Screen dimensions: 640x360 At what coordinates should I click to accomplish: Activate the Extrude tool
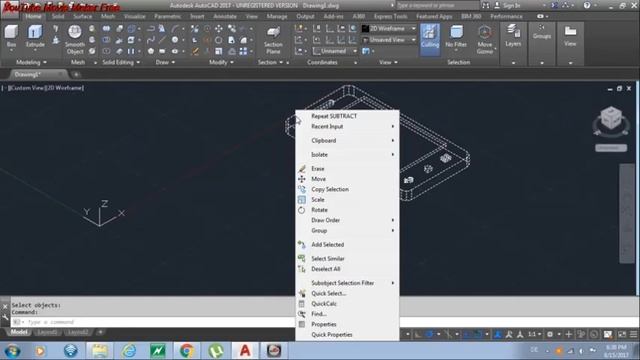point(35,36)
